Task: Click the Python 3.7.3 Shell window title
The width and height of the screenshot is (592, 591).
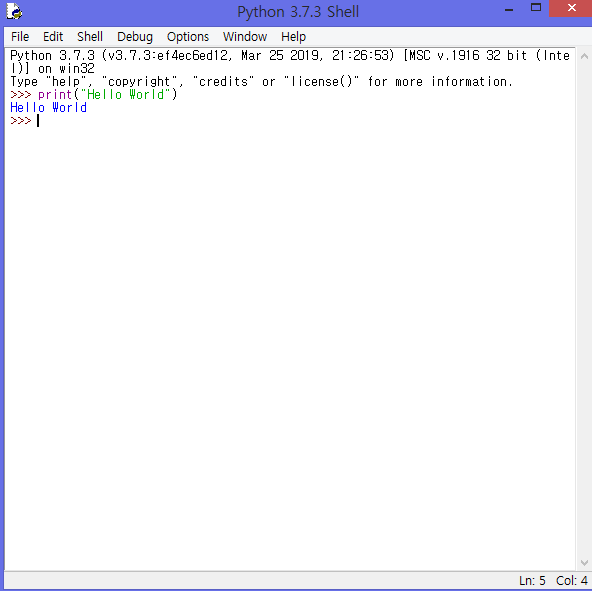Action: click(298, 12)
